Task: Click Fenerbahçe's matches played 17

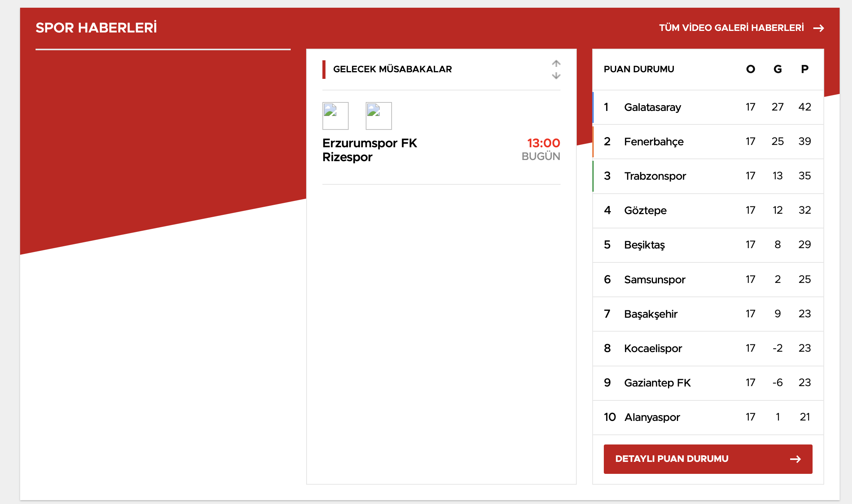Action: (750, 141)
